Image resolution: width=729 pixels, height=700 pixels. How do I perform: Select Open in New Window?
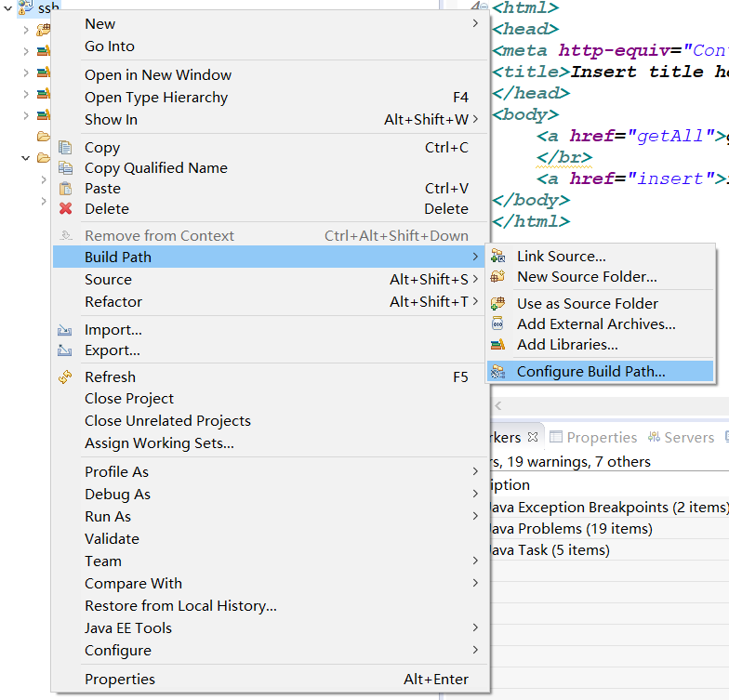270,74
